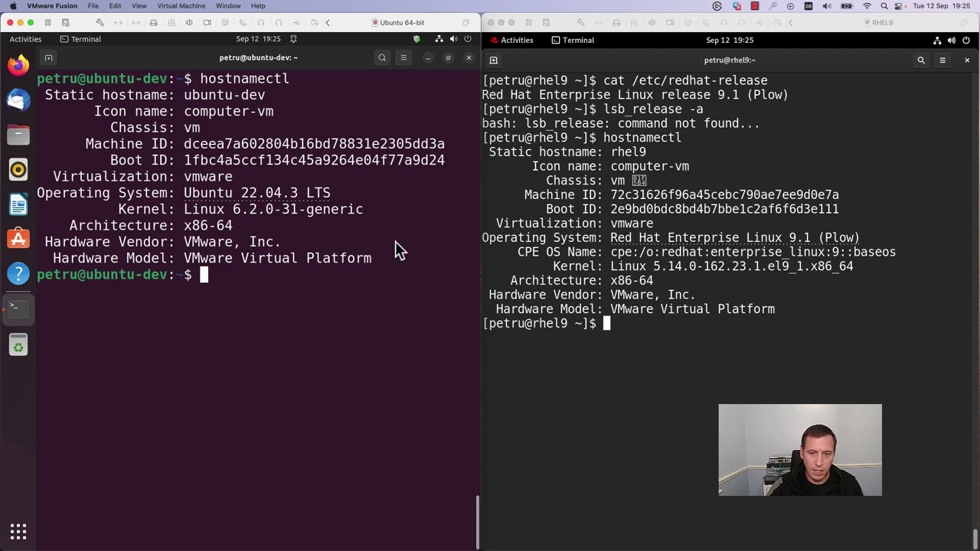Open the Ubuntu clock Sep 12 19:25
The height and width of the screenshot is (551, 980).
pos(258,39)
